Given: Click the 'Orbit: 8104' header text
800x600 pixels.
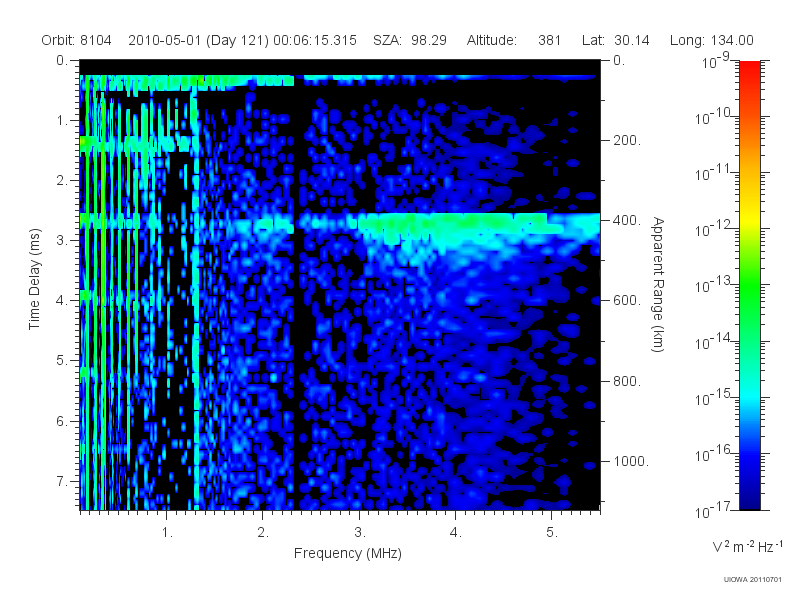Looking at the screenshot, I should pyautogui.click(x=77, y=40).
